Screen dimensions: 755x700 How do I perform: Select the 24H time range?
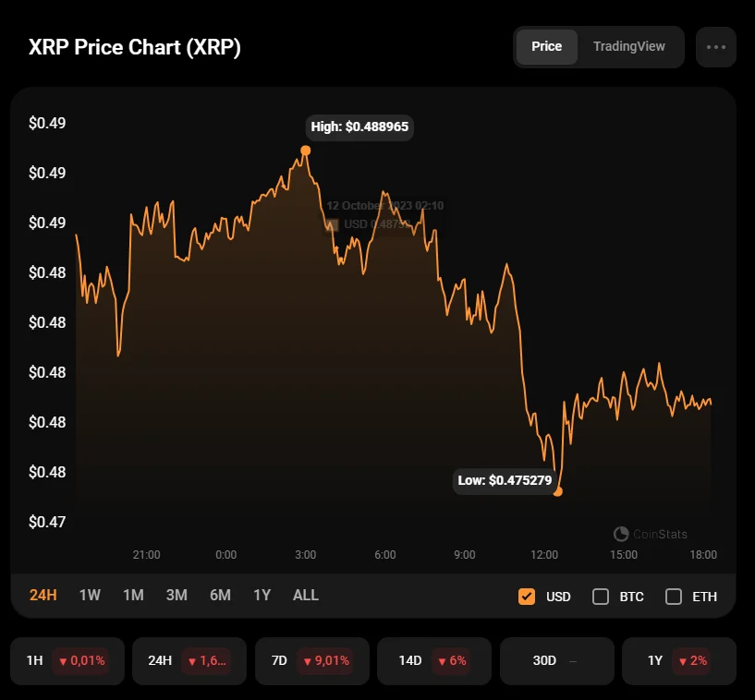point(43,595)
